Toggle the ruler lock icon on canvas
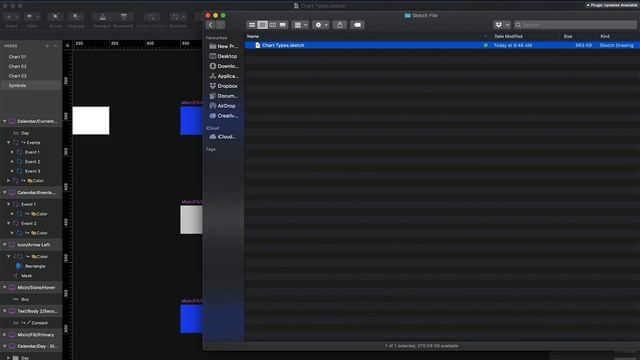640x360 pixels. [67, 45]
